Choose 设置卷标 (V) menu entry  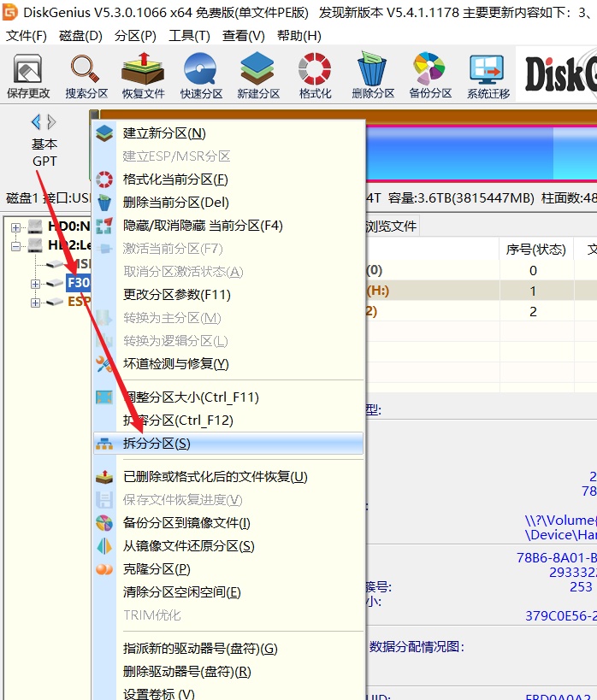[228, 693]
